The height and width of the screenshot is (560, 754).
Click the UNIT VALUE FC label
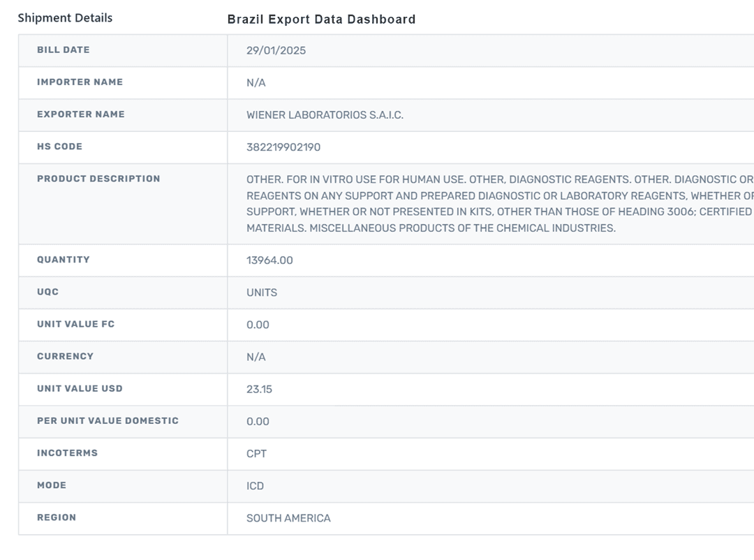(75, 324)
